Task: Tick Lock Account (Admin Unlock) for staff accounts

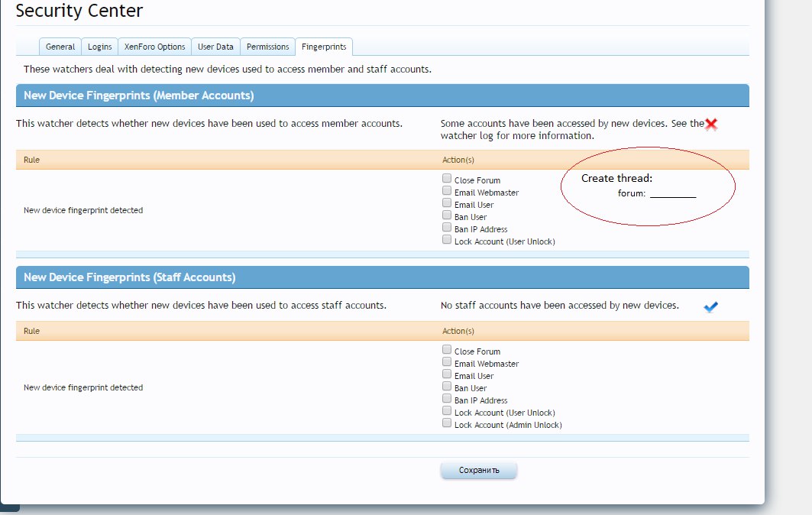Action: pos(447,423)
